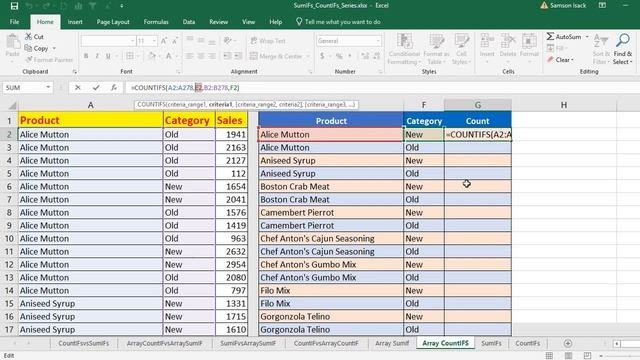
Task: Copy using the Copy icon
Action: (x=28, y=48)
